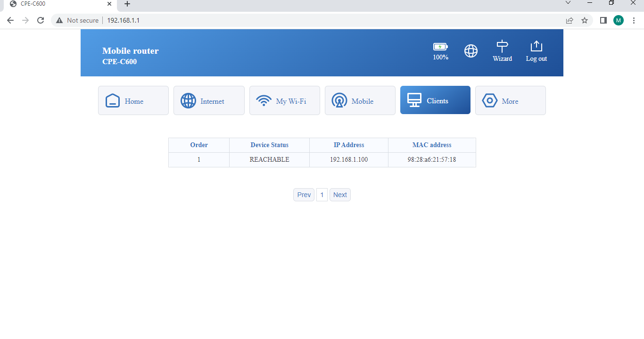Click the Device Status column header

[x=270, y=145]
